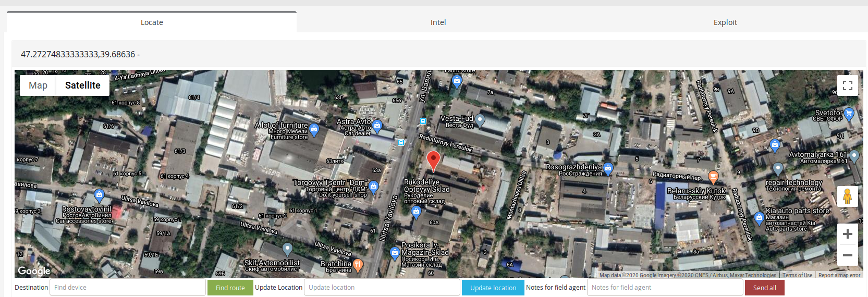Viewport: 868px width, 297px height.
Task: Click the Svetofor shopping cart marker
Action: 849,114
